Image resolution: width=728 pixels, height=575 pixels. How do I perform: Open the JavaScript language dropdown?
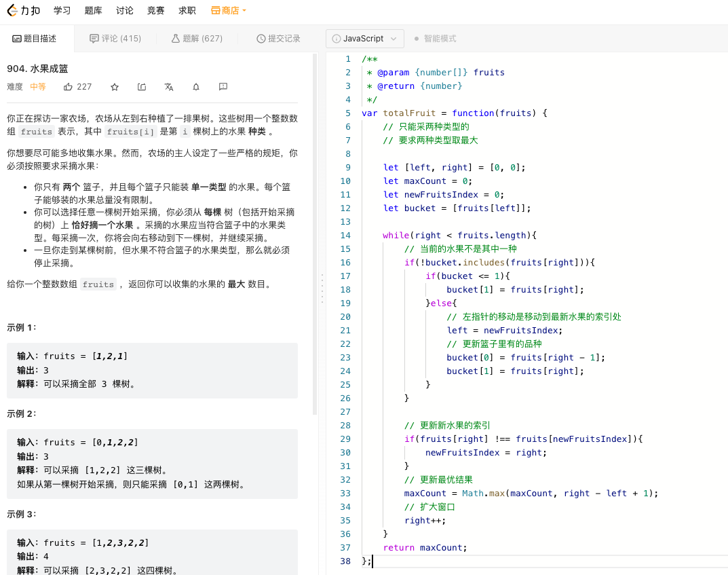tap(365, 39)
